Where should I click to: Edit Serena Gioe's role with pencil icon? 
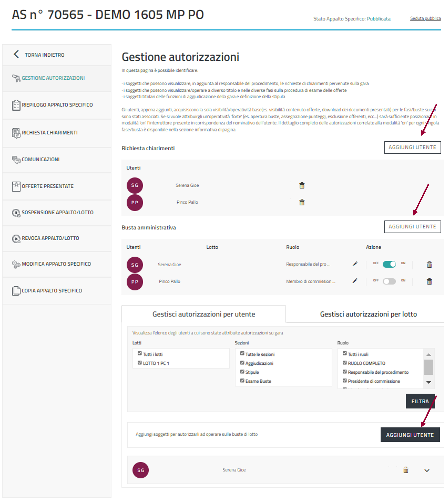(355, 264)
